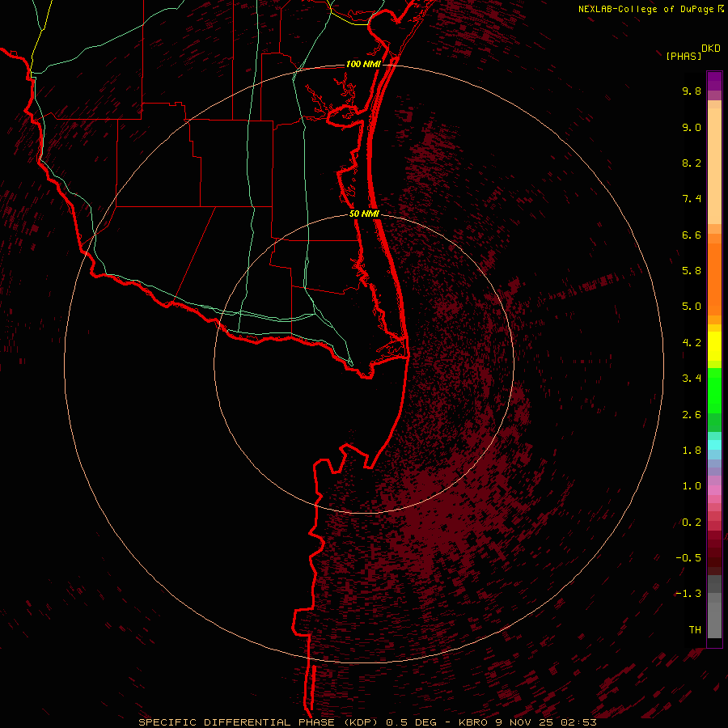Image resolution: width=728 pixels, height=728 pixels.
Task: Click the 0.2 legend value
Action: (x=692, y=523)
